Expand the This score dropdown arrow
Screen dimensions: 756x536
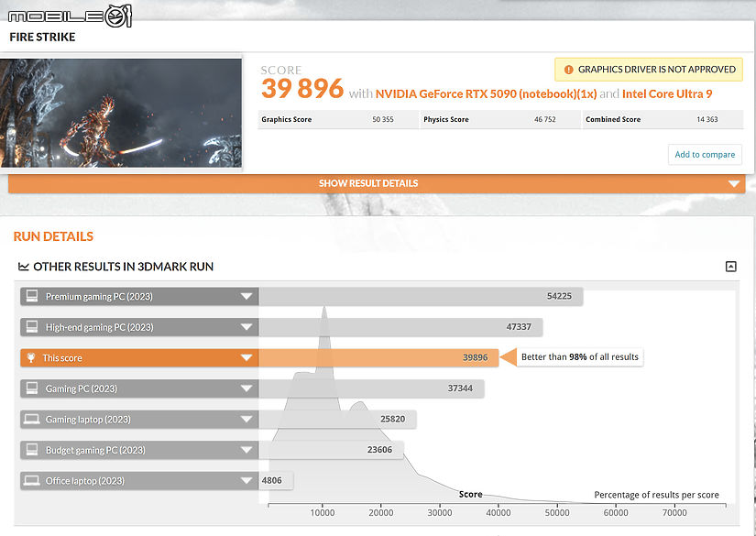tap(247, 357)
